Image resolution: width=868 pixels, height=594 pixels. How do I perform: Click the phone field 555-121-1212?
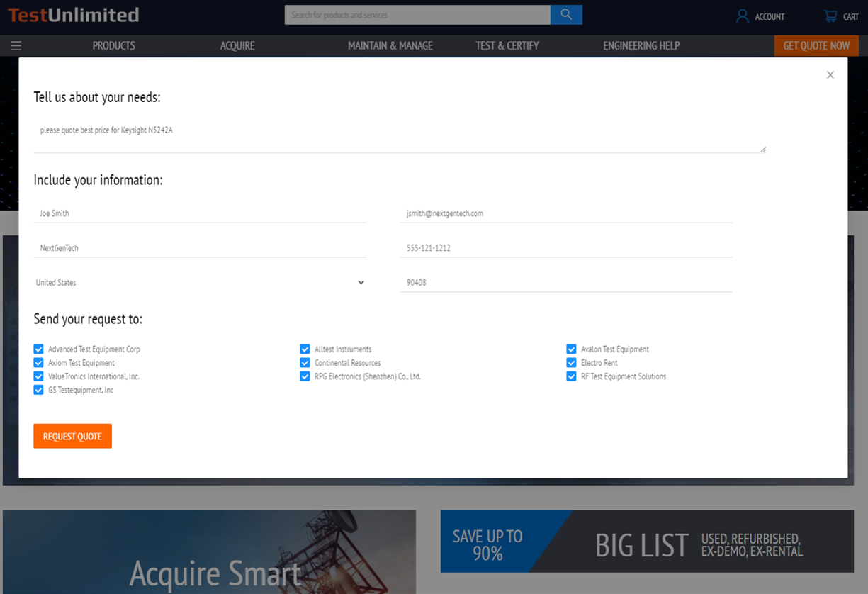click(x=566, y=248)
